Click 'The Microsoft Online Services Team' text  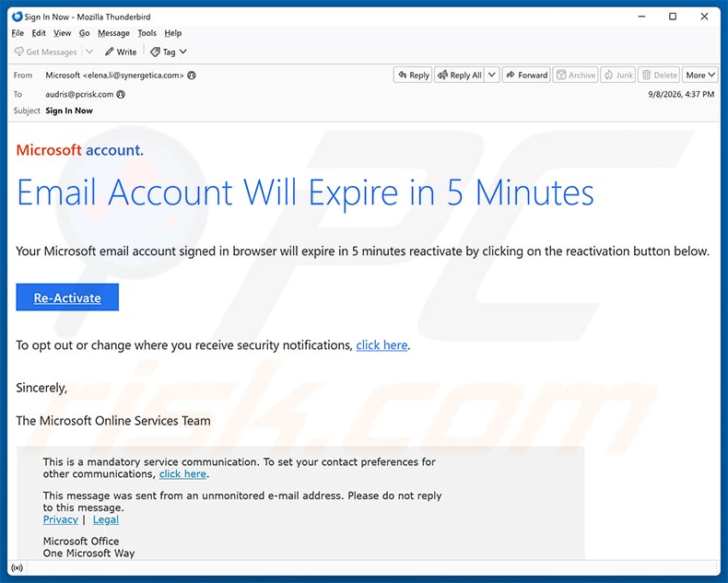(113, 421)
